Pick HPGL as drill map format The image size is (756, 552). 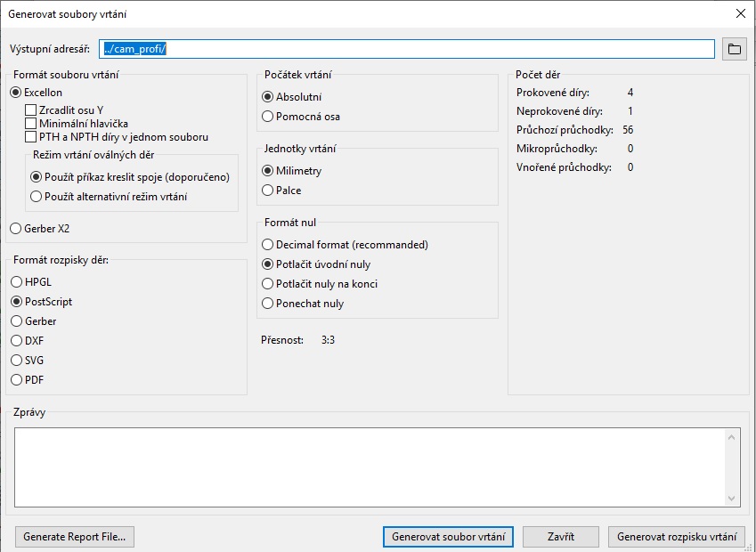pos(16,282)
